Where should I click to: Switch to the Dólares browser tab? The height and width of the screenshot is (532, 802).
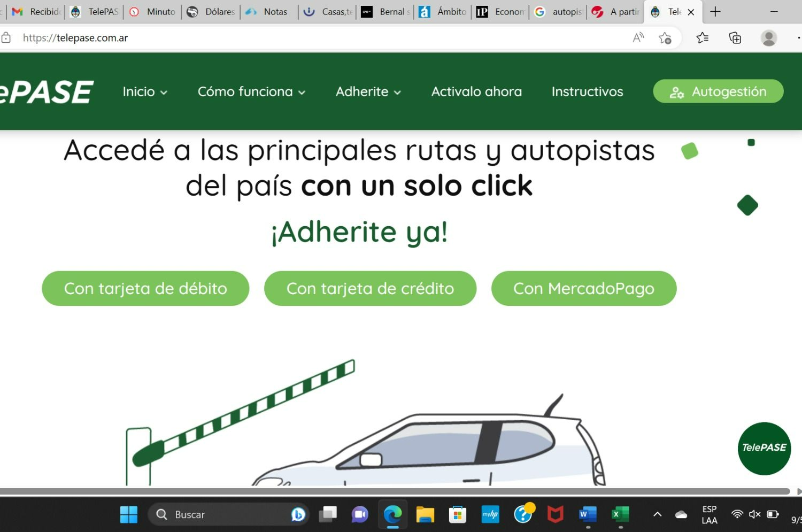point(211,12)
